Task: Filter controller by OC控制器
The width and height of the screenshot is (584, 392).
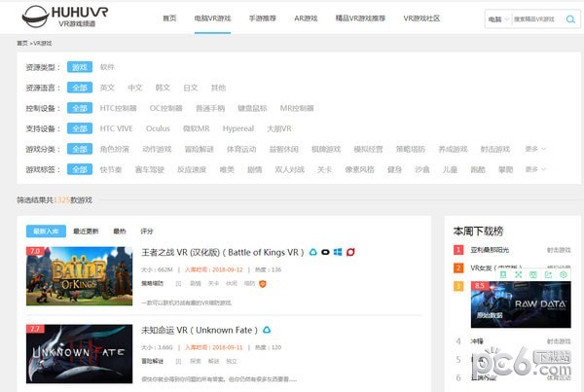Action: pos(165,108)
